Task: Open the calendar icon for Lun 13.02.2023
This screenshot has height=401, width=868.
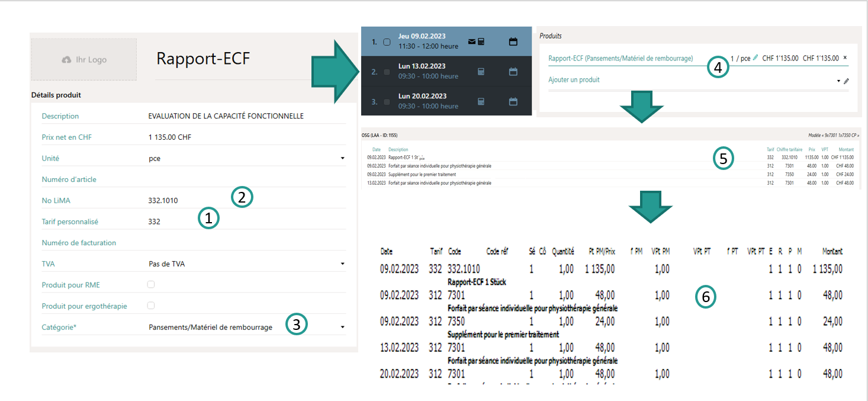Action: point(514,71)
